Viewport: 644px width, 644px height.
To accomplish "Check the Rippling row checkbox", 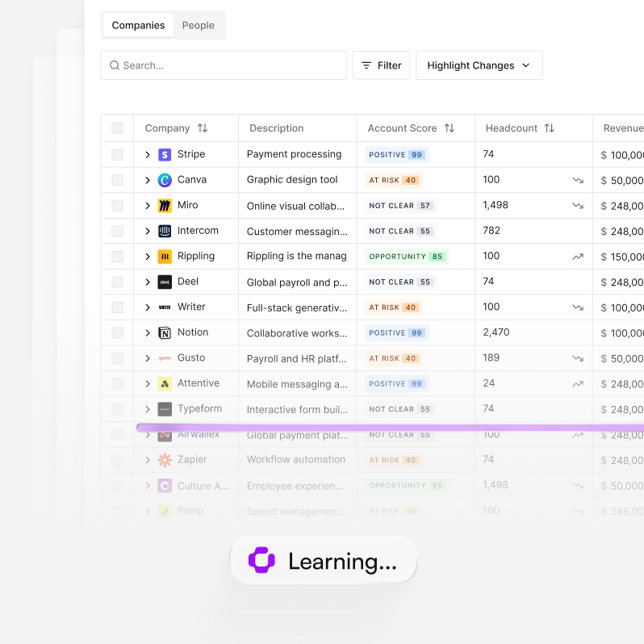I will tap(118, 257).
